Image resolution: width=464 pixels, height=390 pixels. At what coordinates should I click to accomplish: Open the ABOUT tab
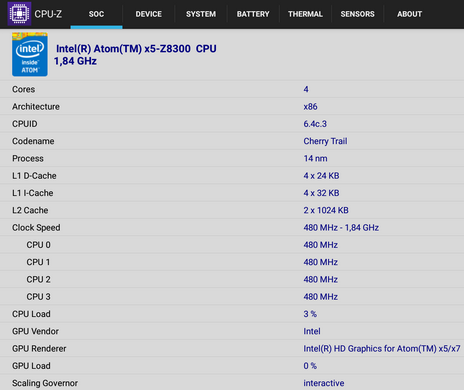point(409,14)
